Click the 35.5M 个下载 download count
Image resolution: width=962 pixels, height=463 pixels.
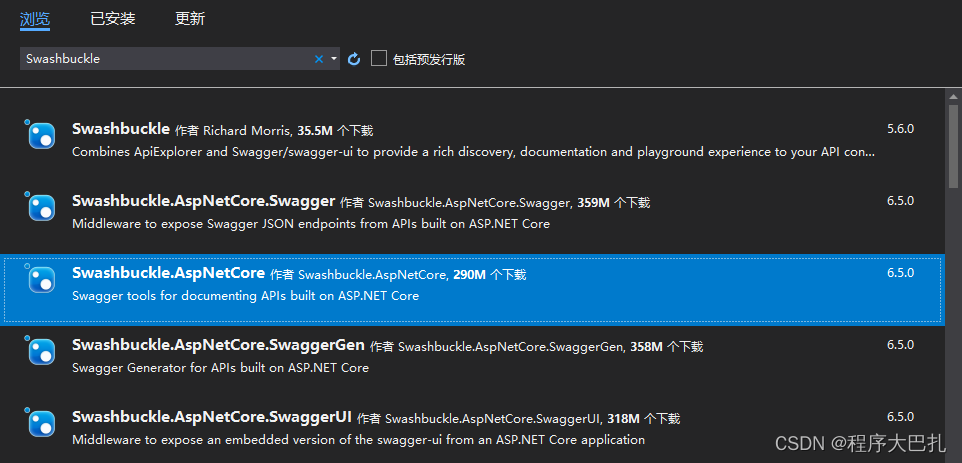(335, 131)
